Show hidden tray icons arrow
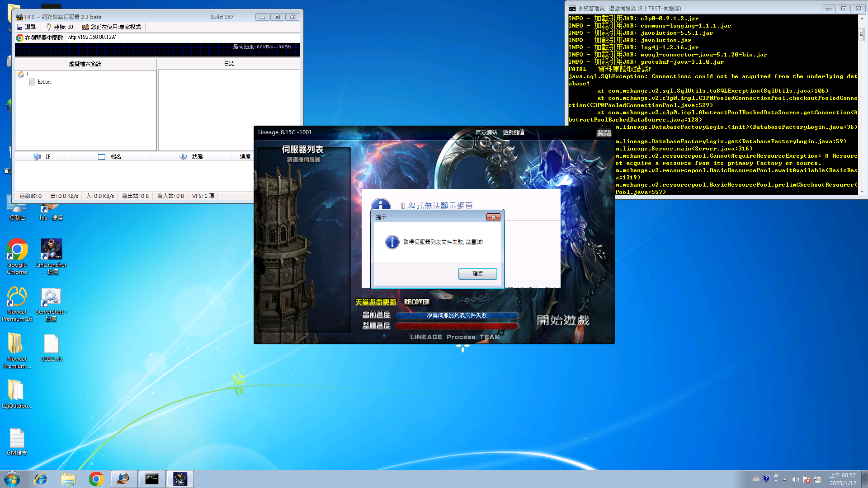The width and height of the screenshot is (868, 488). [784, 479]
